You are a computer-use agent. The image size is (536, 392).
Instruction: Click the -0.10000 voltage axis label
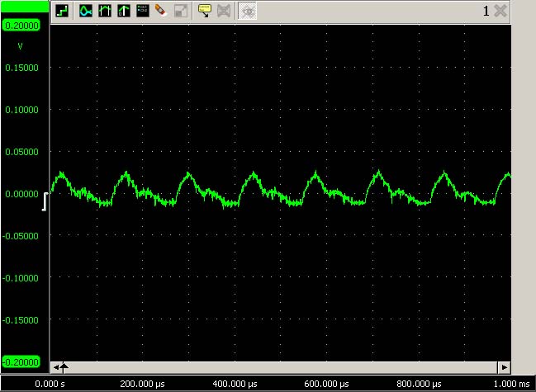(21, 278)
